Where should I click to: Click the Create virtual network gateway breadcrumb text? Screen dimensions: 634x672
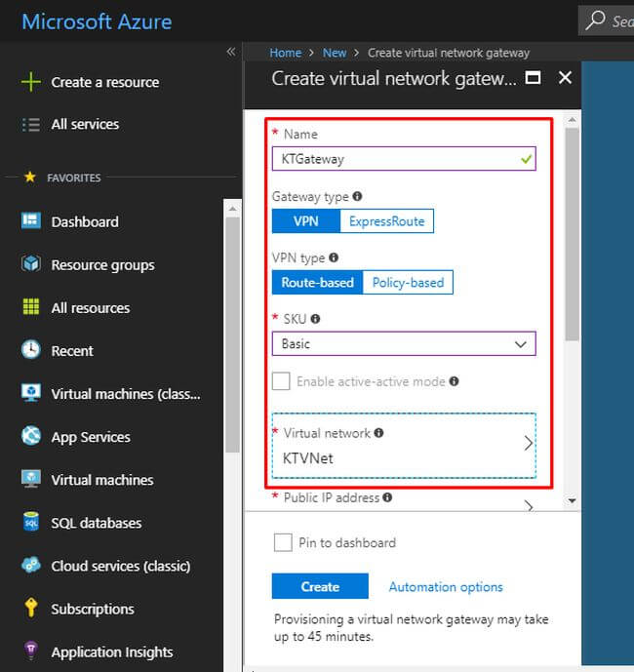tap(449, 53)
